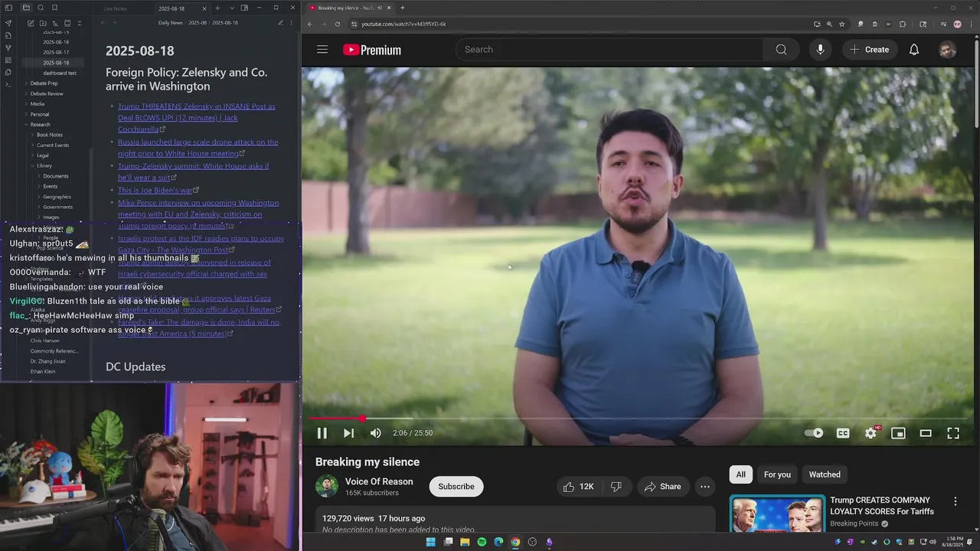The height and width of the screenshot is (551, 980).
Task: Open Obsidian graph view from ribbon
Action: 8,47
